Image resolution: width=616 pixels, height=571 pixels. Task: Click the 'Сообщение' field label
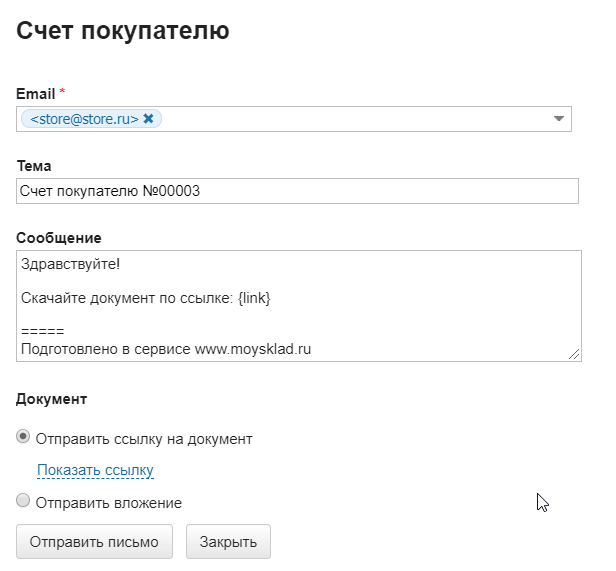point(59,237)
